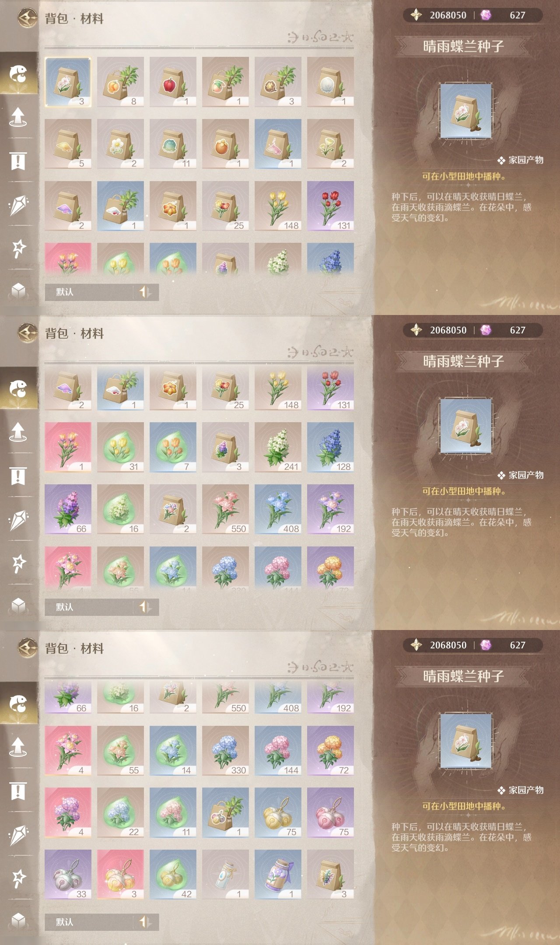
Task: Toggle sort order arrows beside bottom 默认
Action: click(x=146, y=922)
